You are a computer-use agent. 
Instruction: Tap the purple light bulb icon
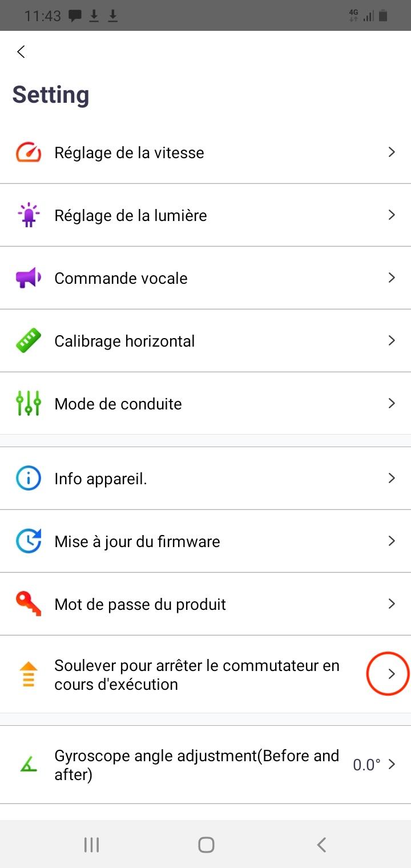(x=28, y=215)
